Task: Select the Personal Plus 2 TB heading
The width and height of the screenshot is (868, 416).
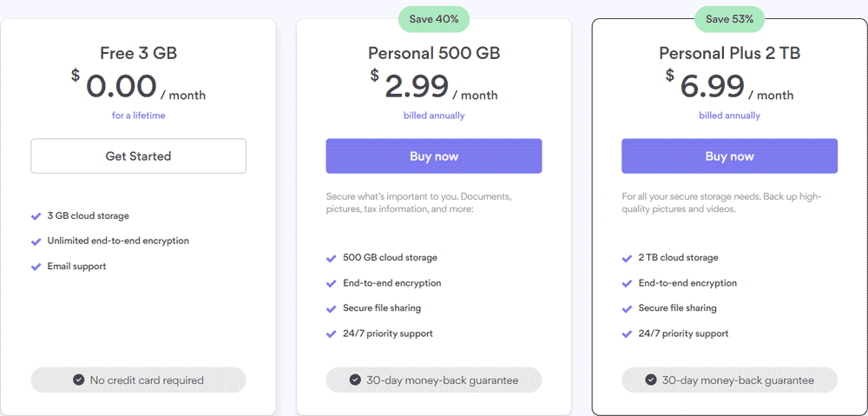Action: [x=729, y=53]
